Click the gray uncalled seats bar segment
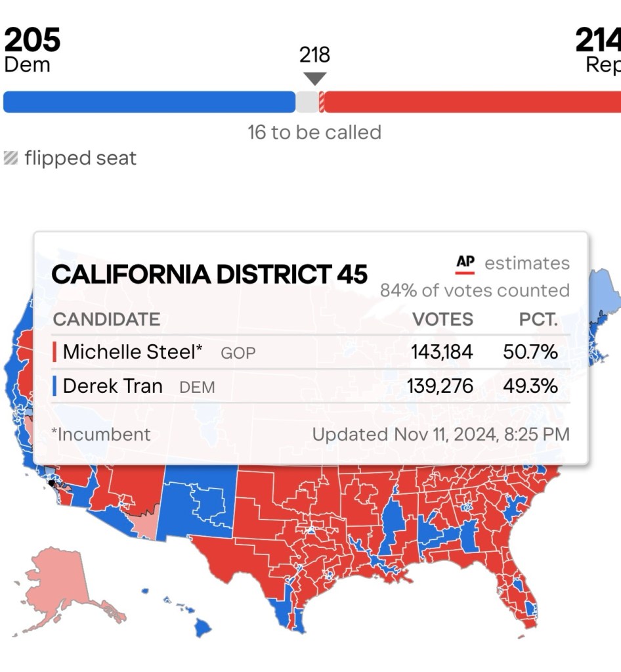This screenshot has width=621, height=672. 307,102
